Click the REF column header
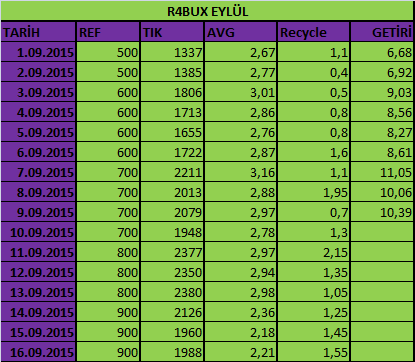This screenshot has height=362, width=415. (108, 32)
